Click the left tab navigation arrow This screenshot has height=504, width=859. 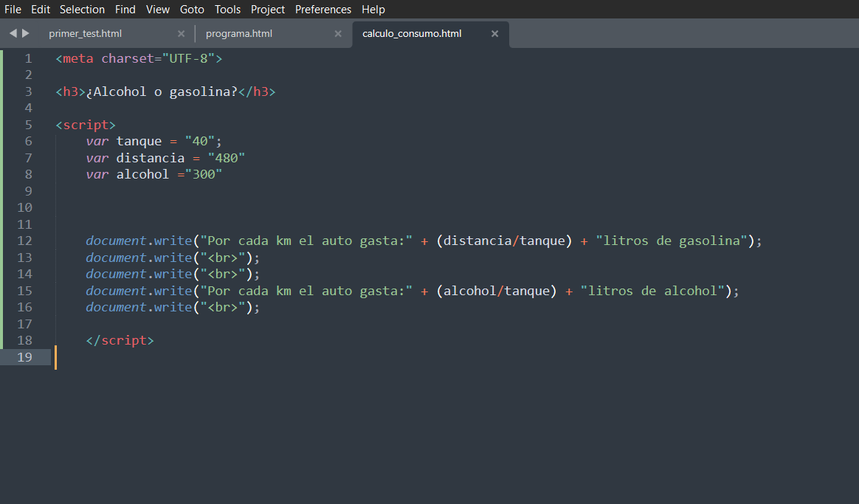[x=13, y=33]
